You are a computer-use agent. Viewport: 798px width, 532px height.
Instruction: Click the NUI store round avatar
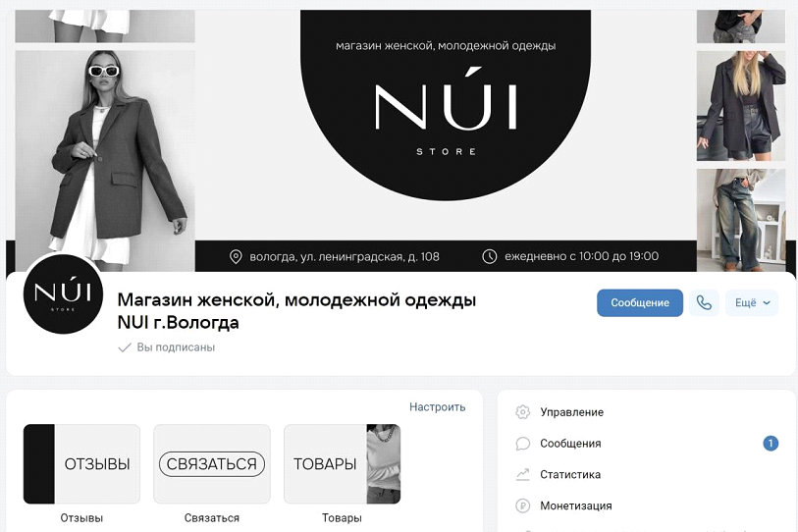[x=63, y=293]
